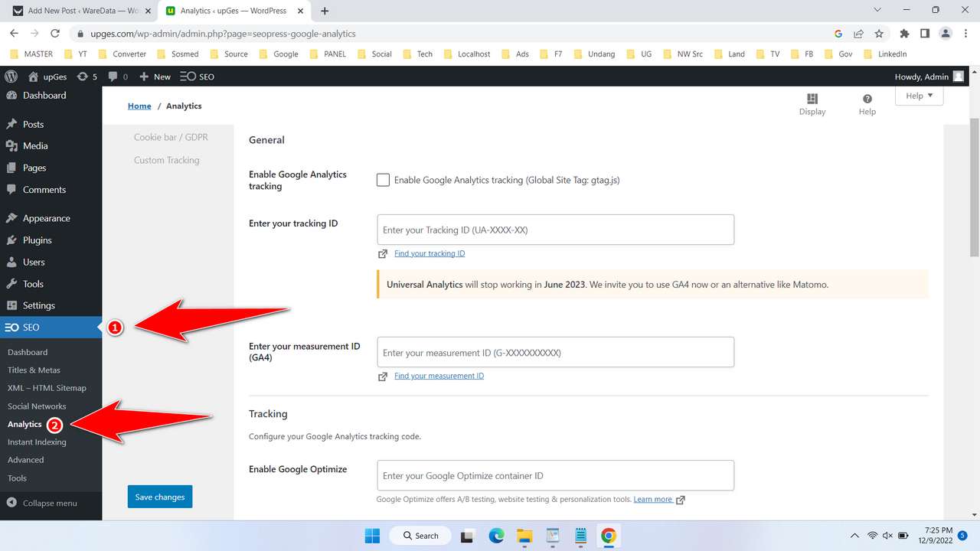This screenshot has height=551, width=980.
Task: Open comments via the speech bubble icon
Action: [x=112, y=76]
